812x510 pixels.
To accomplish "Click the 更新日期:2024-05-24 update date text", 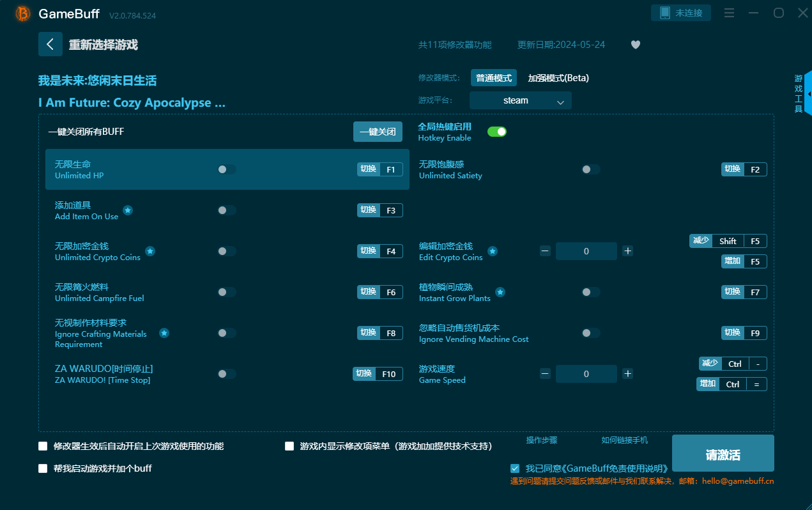I will (x=561, y=45).
